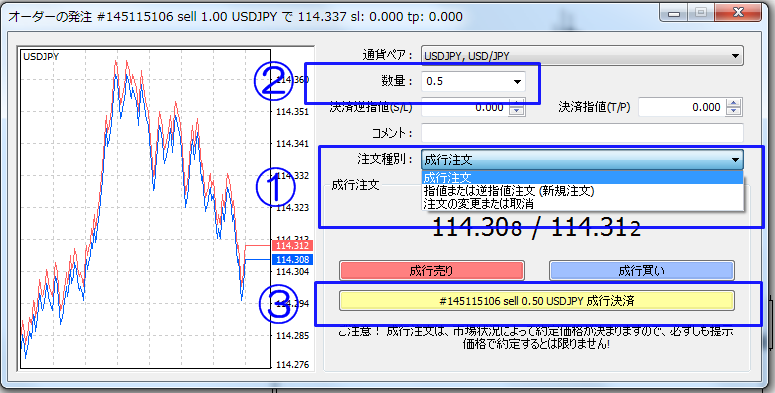Expand the 数量 volume dropdown arrow

(x=517, y=82)
